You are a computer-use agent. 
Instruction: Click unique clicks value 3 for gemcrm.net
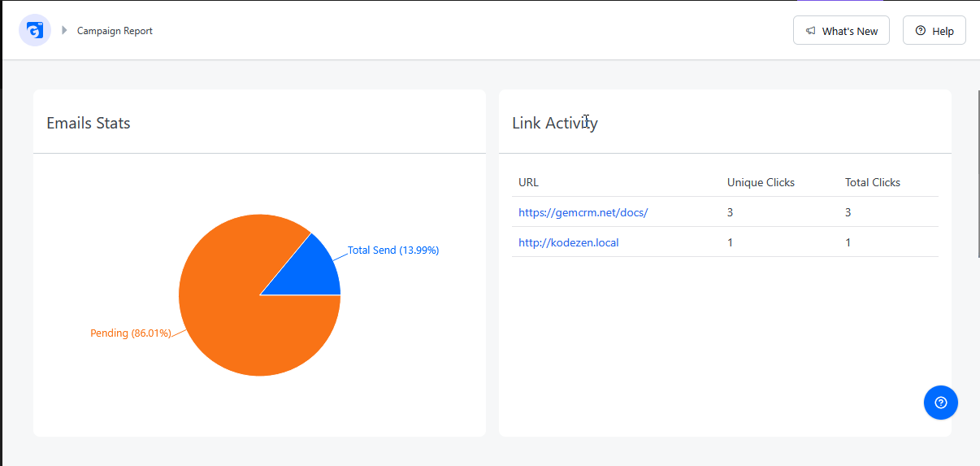click(731, 212)
